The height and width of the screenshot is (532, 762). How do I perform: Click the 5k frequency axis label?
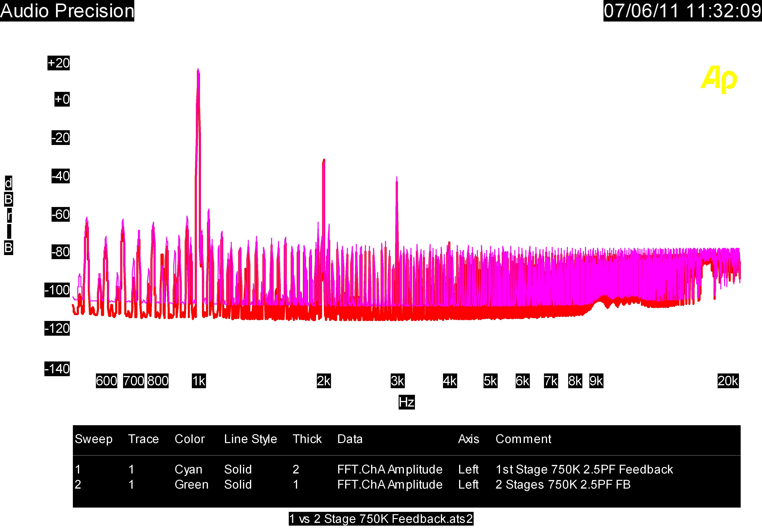pos(490,381)
